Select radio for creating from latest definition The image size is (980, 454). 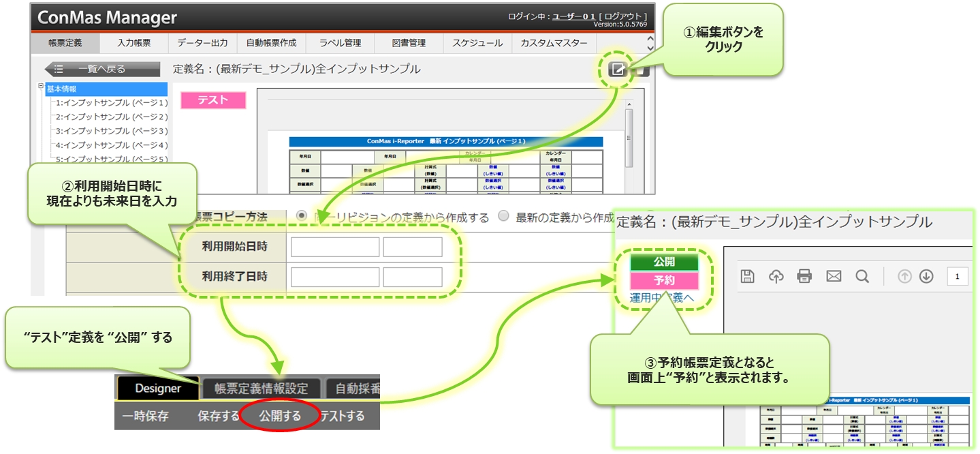coord(503,217)
